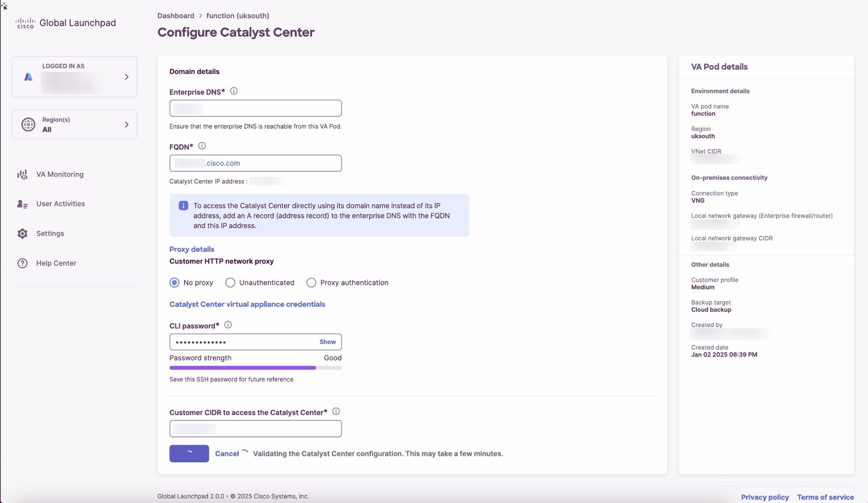Screen dimensions: 868x503
Task: Click the VA Pod details heading
Action: (x=719, y=67)
